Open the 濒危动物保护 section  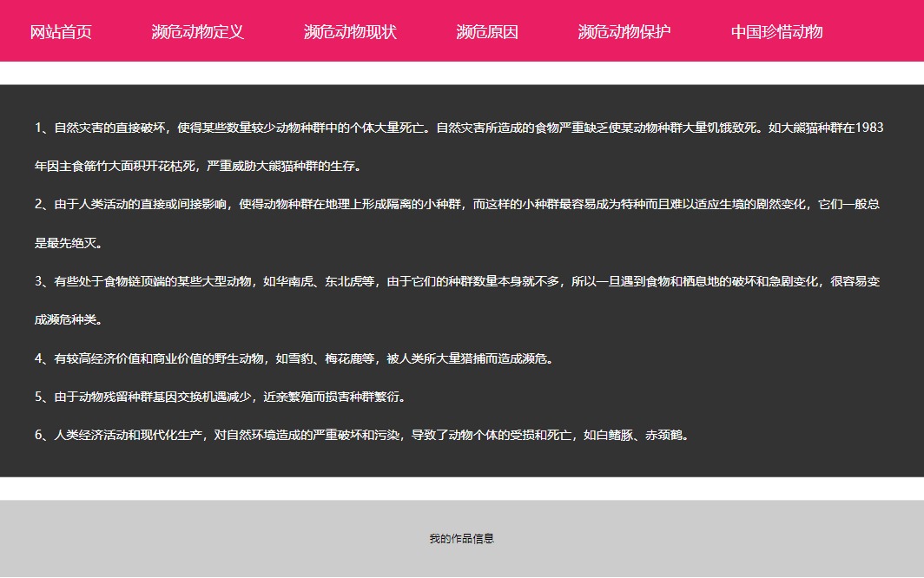point(624,32)
